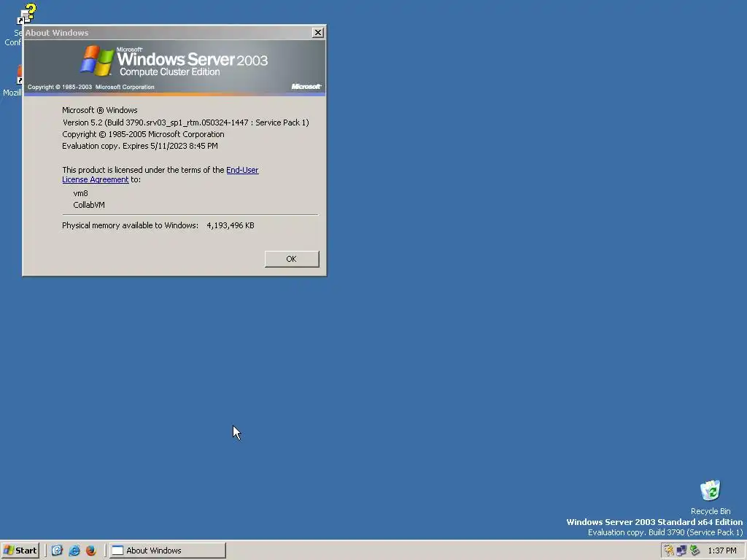Viewport: 747px width, 560px height.
Task: Click the keys activation tray icon
Action: 669,551
